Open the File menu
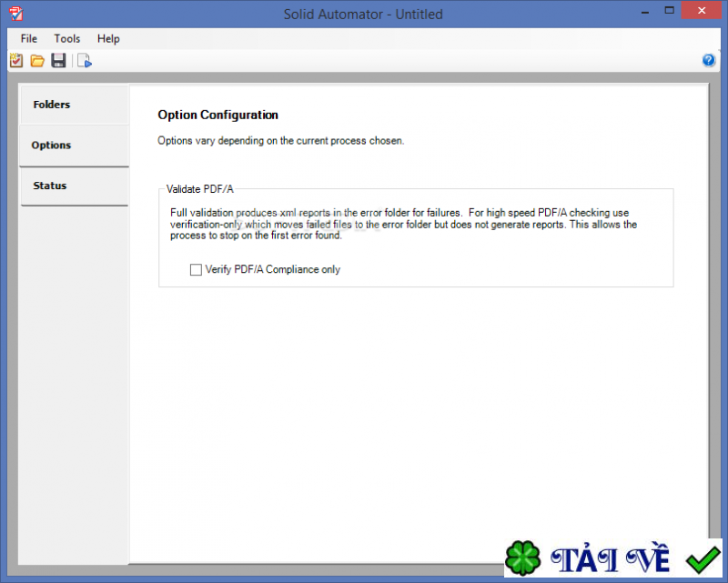Screen dimensions: 728x583 [x=29, y=38]
